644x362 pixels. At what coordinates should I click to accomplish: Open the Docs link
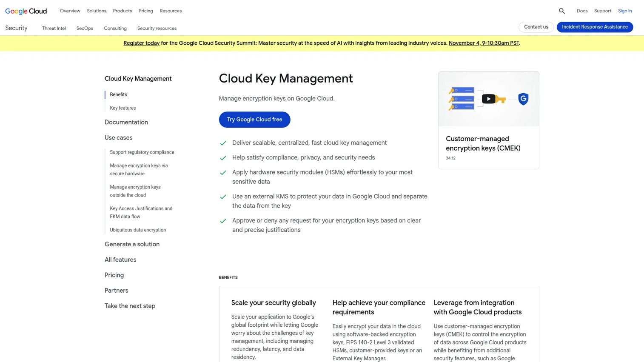coord(582,11)
